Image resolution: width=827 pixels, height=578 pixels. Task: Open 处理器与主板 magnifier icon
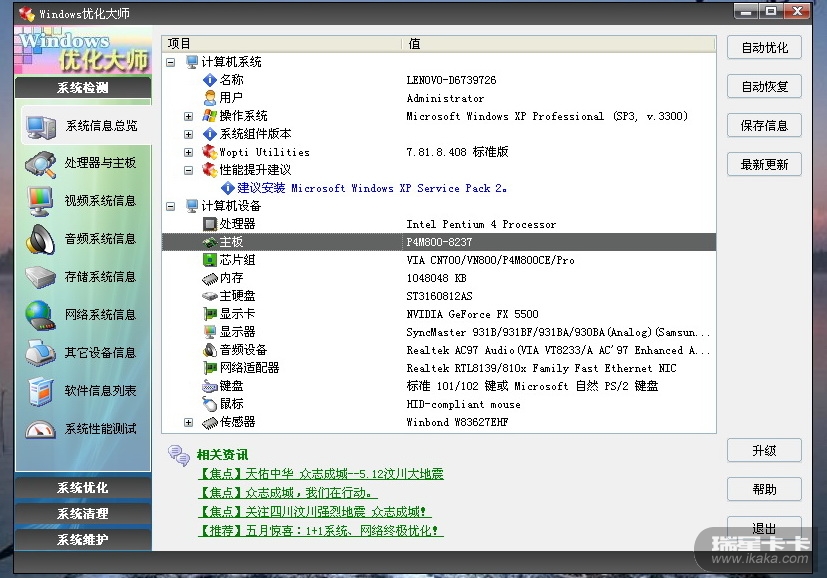pos(41,164)
